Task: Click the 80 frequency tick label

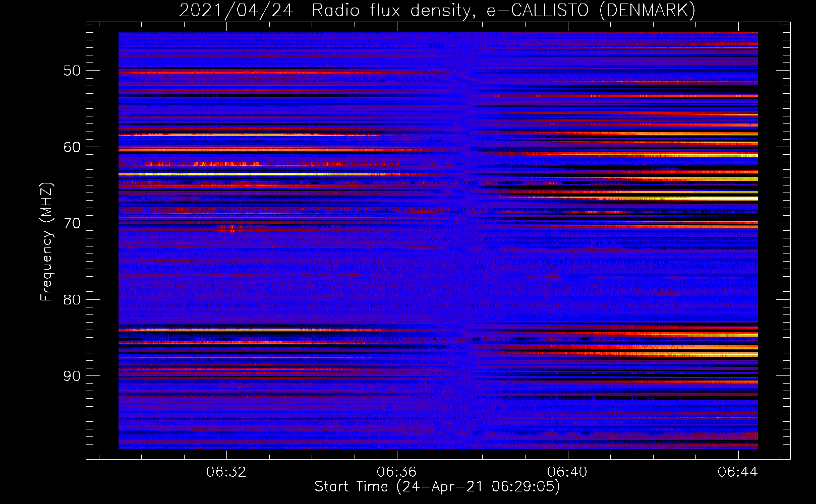Action: click(72, 300)
